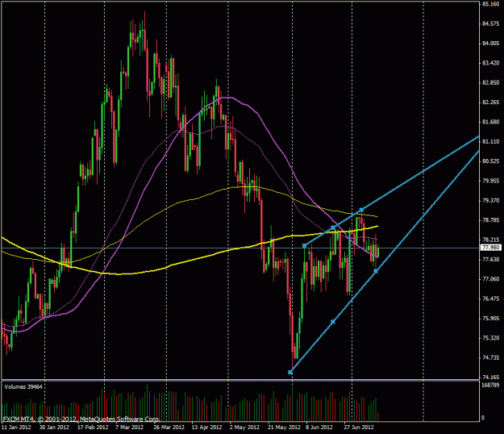Click the 0 volume scale label
Viewport: 504px width, 434px height.
[483, 418]
